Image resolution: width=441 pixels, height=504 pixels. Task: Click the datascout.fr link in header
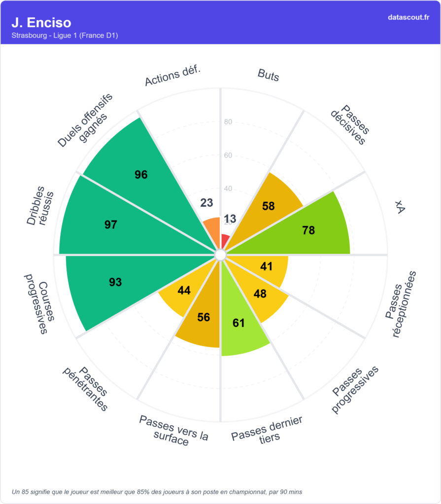(x=408, y=17)
